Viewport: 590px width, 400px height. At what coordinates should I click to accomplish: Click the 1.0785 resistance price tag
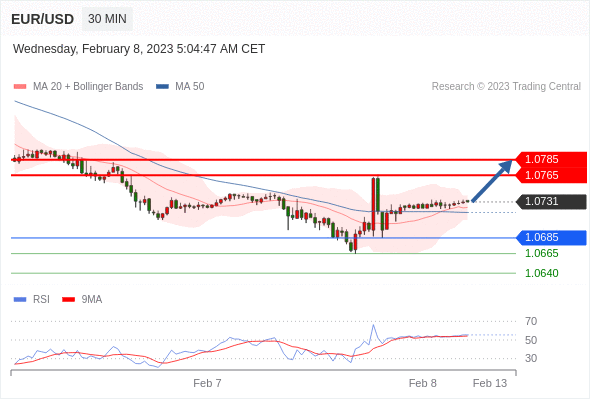click(x=551, y=159)
